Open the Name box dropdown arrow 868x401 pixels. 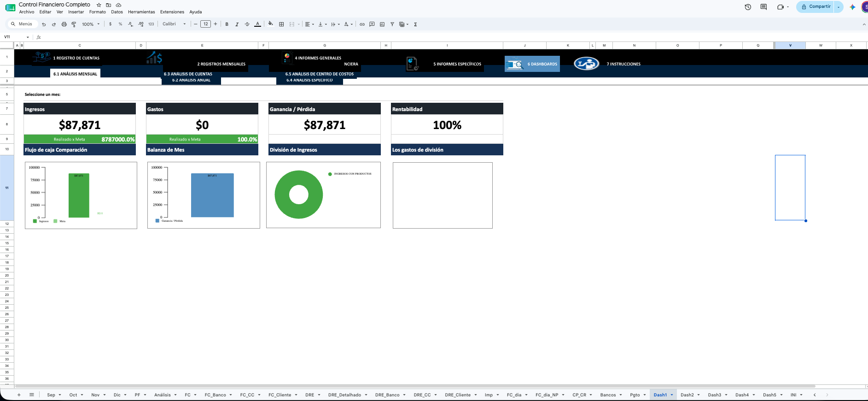pyautogui.click(x=28, y=37)
